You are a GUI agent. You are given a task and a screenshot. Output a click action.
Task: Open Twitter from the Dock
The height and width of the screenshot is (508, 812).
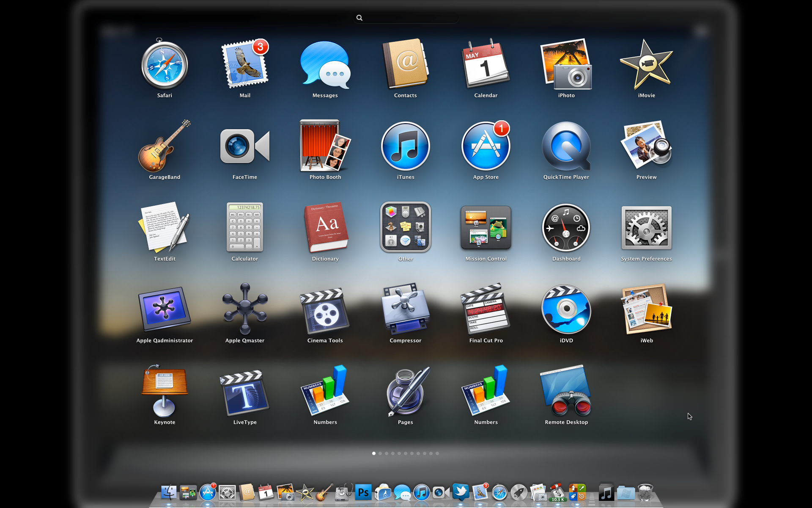(461, 492)
